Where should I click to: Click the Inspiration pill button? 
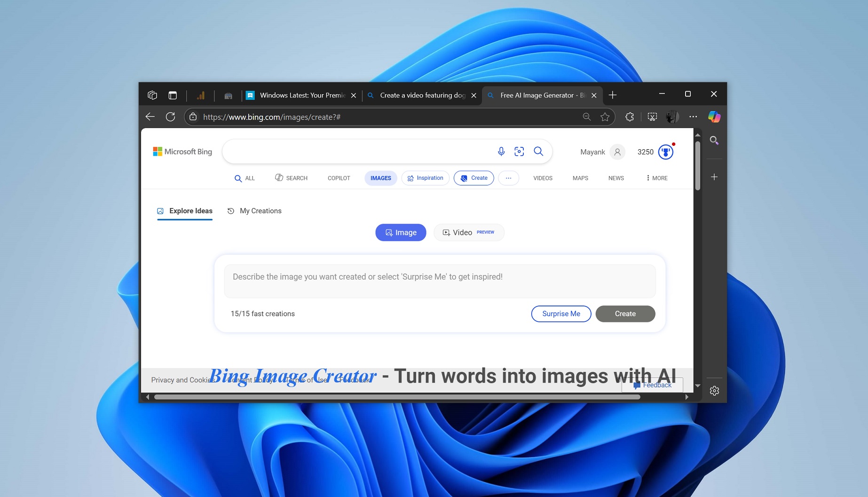pos(426,178)
